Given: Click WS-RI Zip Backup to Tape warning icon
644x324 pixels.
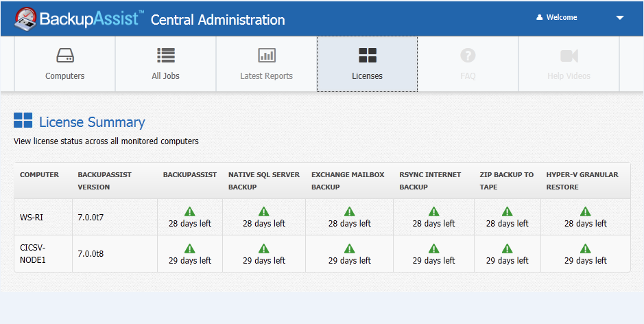Looking at the screenshot, I should (508, 211).
